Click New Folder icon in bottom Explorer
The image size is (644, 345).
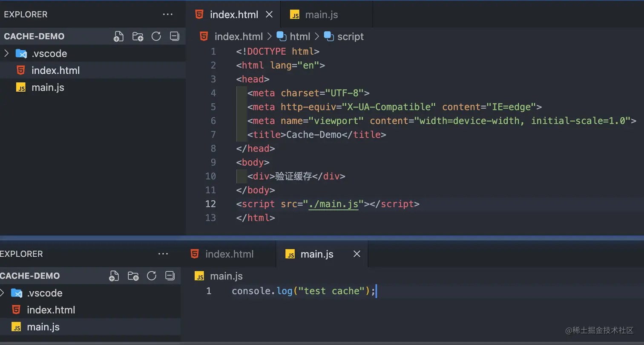click(x=133, y=276)
